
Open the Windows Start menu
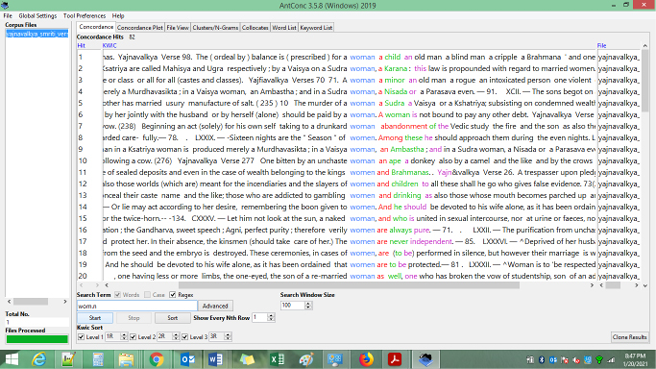11,359
